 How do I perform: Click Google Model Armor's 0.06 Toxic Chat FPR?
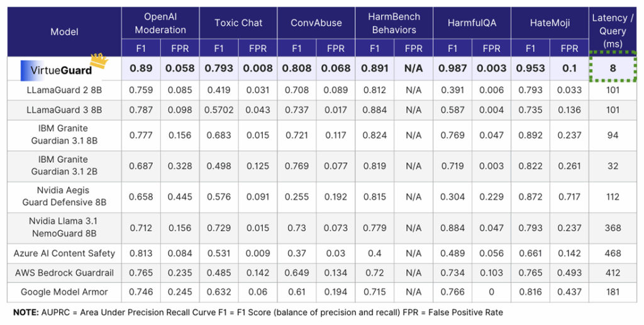click(258, 292)
